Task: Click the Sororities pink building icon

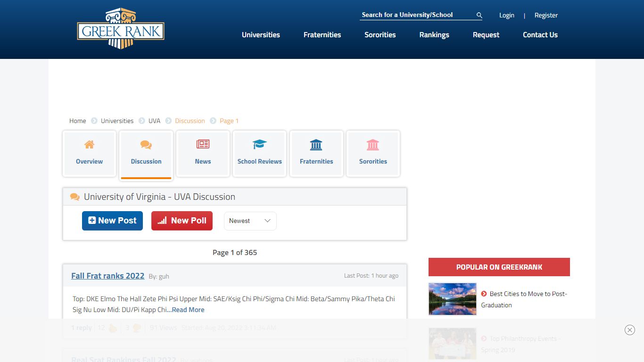Action: 373,144
